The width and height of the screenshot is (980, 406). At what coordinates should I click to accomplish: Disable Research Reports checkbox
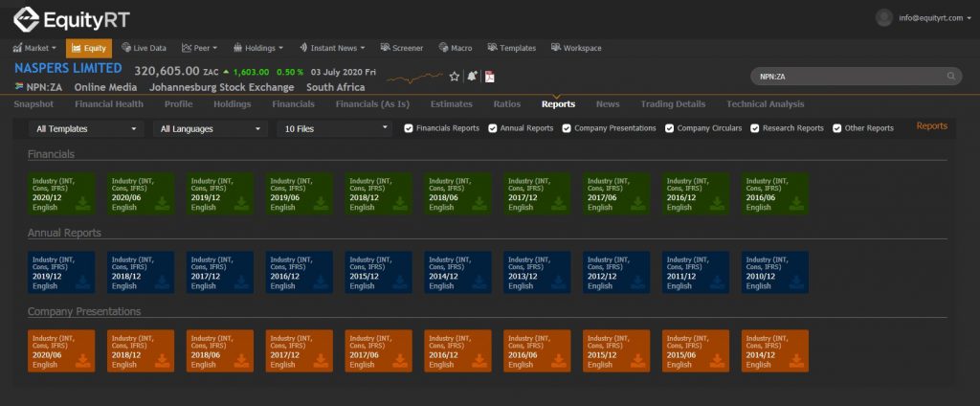pyautogui.click(x=755, y=128)
